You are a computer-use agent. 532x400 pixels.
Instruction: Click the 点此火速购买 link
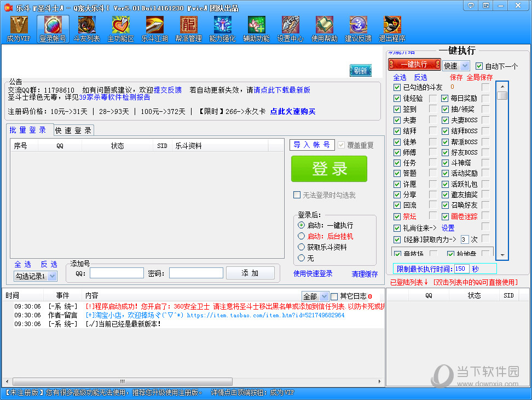293,111
